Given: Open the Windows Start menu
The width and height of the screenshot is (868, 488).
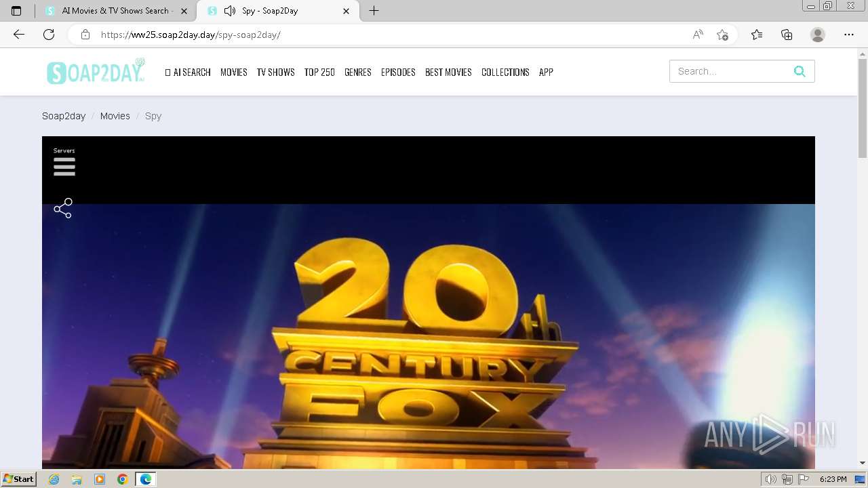Looking at the screenshot, I should pos(19,479).
